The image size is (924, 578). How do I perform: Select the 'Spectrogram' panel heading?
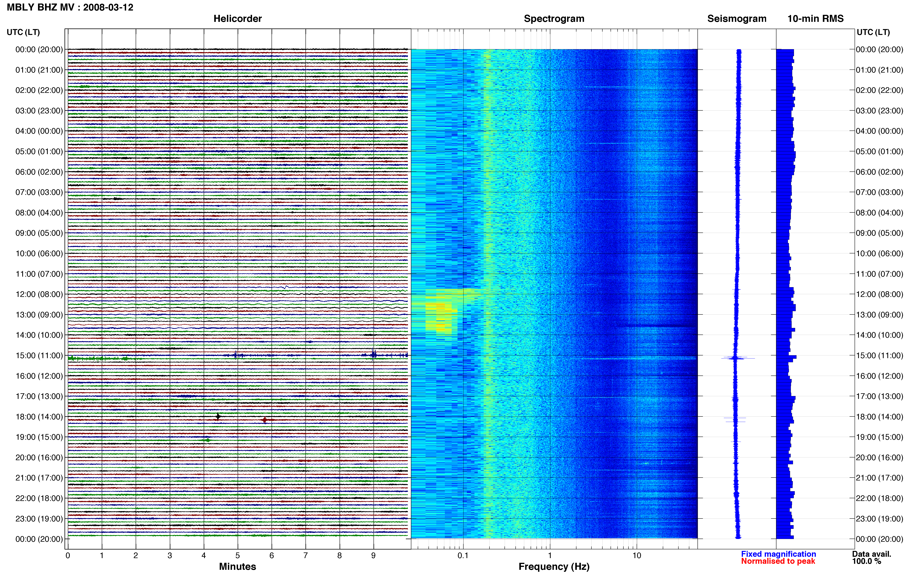pos(554,18)
